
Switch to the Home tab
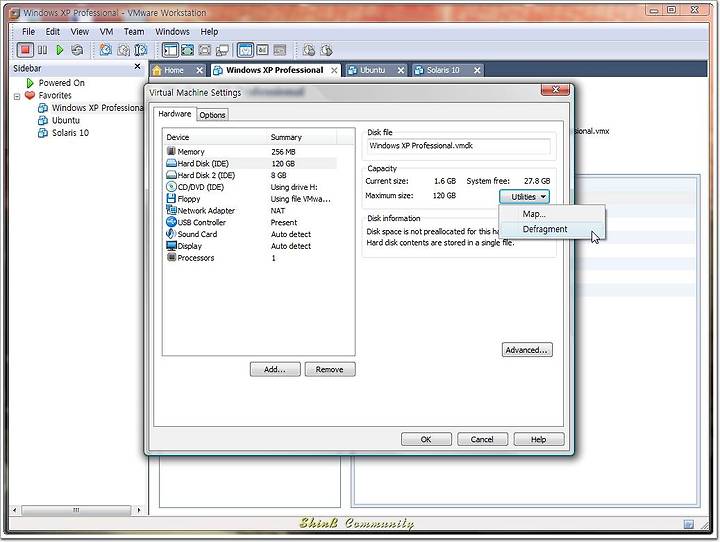(x=173, y=70)
